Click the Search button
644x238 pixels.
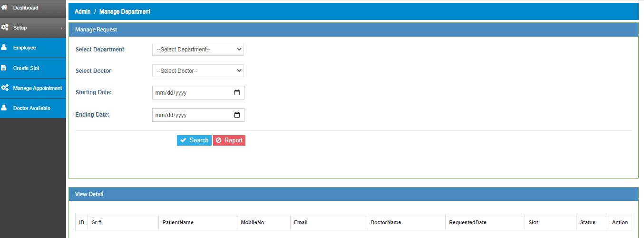click(x=194, y=140)
